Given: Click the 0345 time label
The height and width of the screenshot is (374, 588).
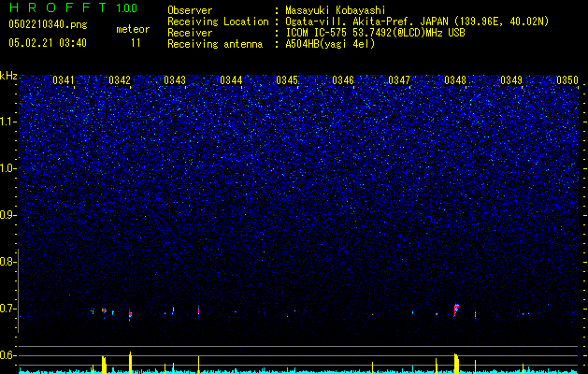Looking at the screenshot, I should tap(287, 80).
